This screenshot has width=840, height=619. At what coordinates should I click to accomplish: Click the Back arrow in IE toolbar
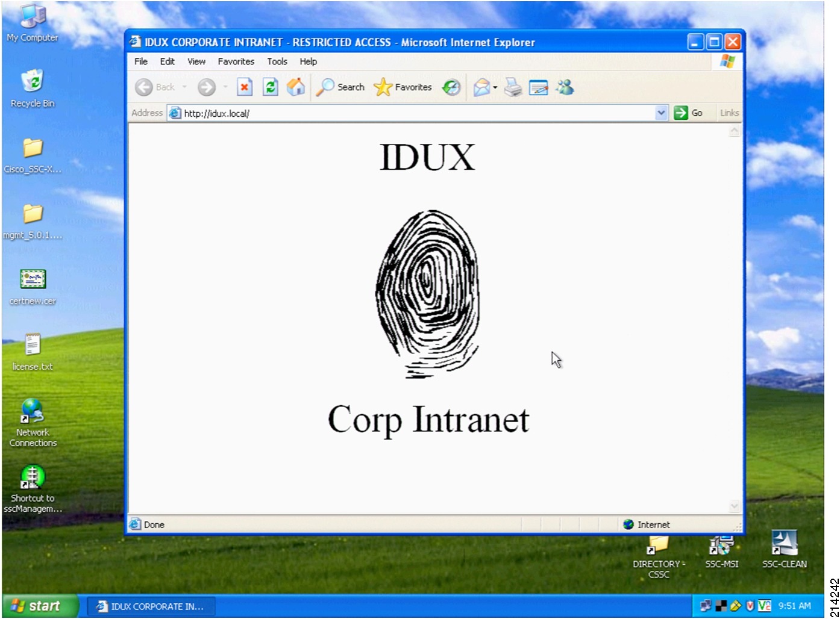(144, 87)
